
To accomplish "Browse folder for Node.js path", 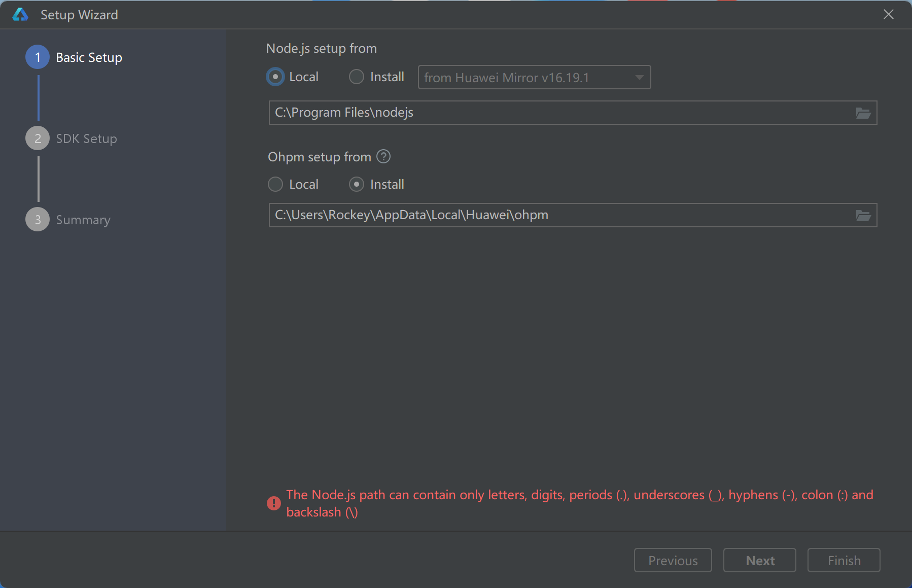I will point(863,113).
